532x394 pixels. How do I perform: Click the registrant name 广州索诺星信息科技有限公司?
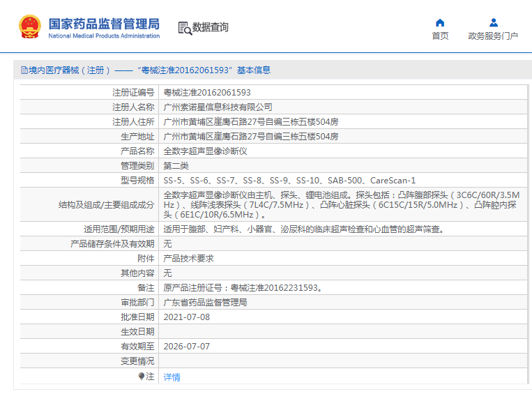pos(218,107)
